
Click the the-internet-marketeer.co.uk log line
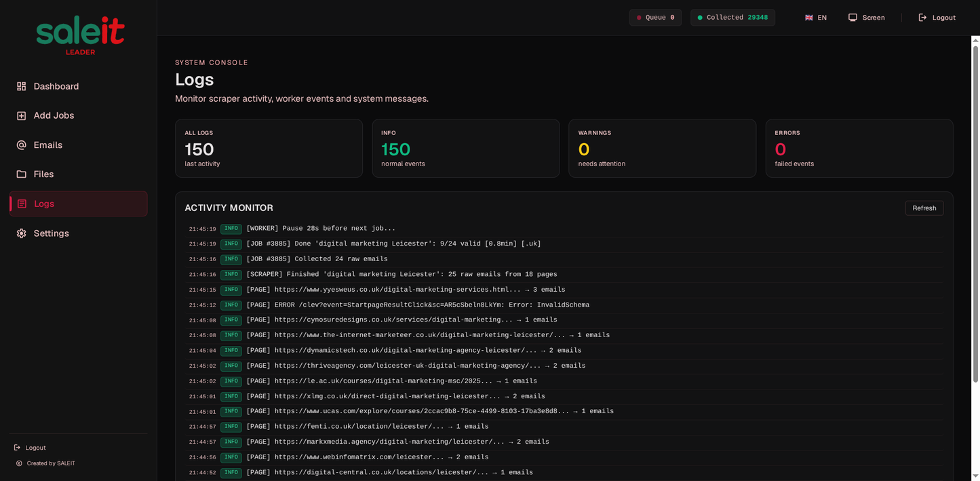564,335
